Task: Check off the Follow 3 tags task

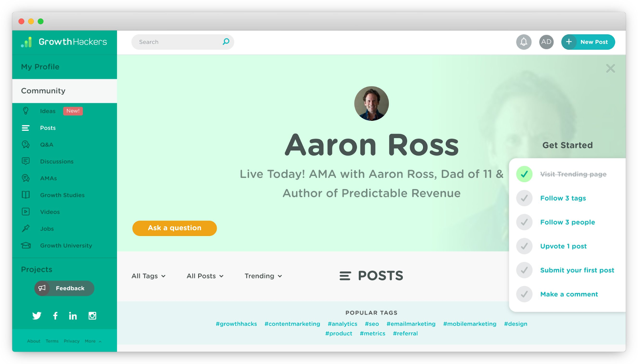Action: point(524,198)
